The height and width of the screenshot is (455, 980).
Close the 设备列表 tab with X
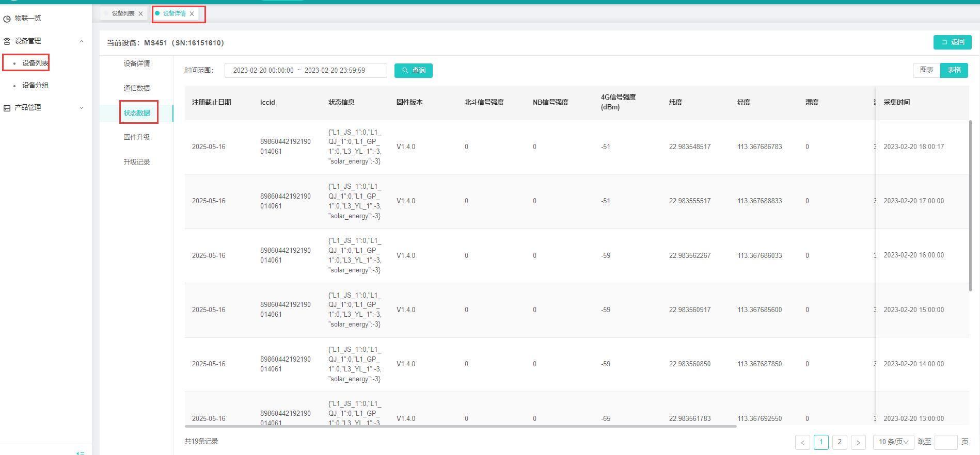(140, 14)
